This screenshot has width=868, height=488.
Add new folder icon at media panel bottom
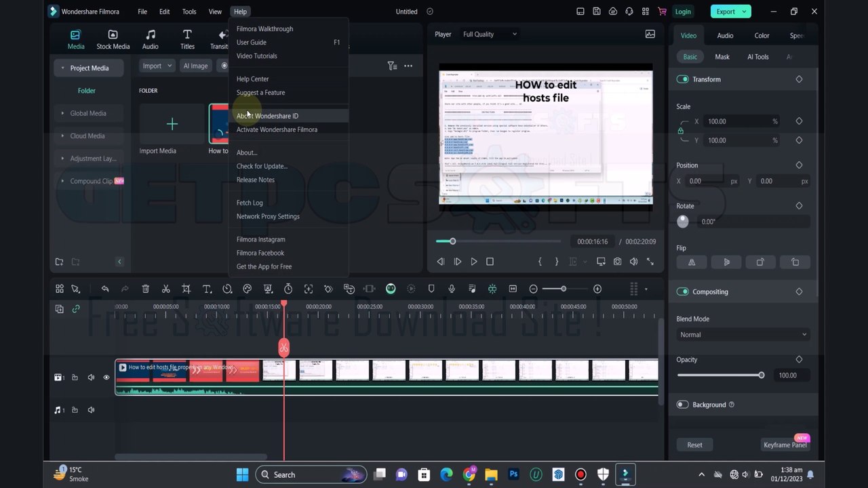point(60,262)
